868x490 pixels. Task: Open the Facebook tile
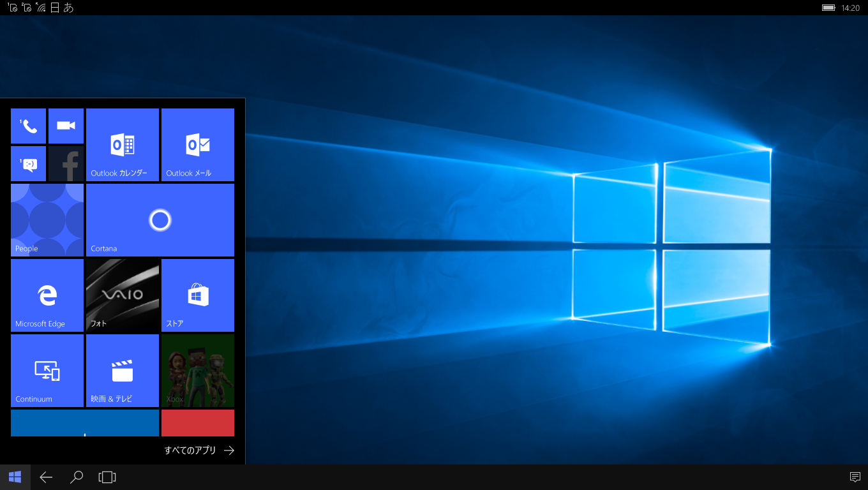(x=66, y=163)
